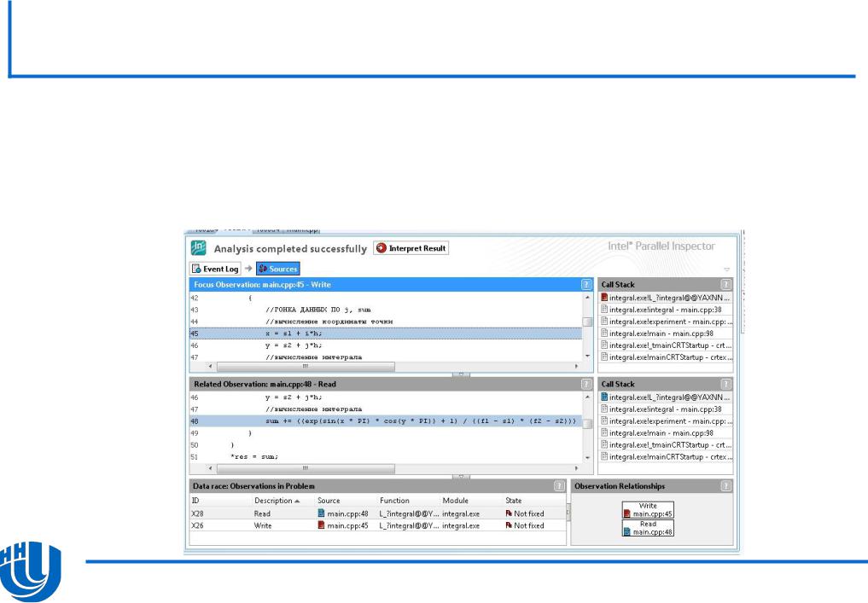Click the Interpret Result button
Viewport: 868px width, 603px height.
411,248
